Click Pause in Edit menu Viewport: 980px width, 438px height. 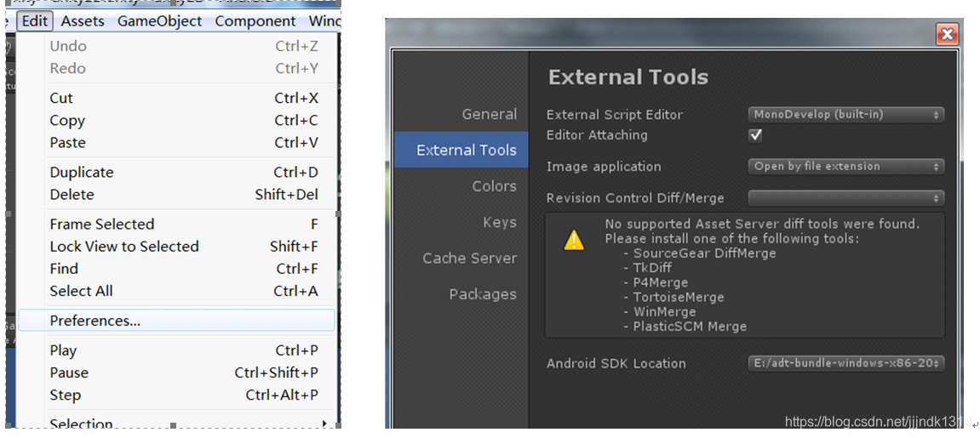(x=176, y=373)
